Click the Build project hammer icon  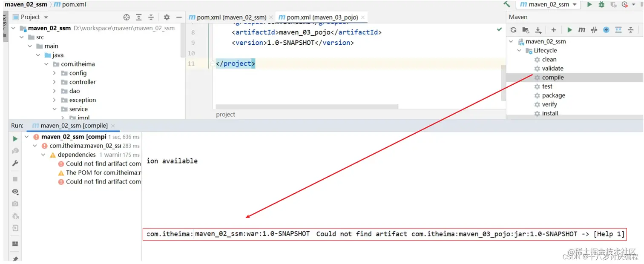[x=506, y=4]
